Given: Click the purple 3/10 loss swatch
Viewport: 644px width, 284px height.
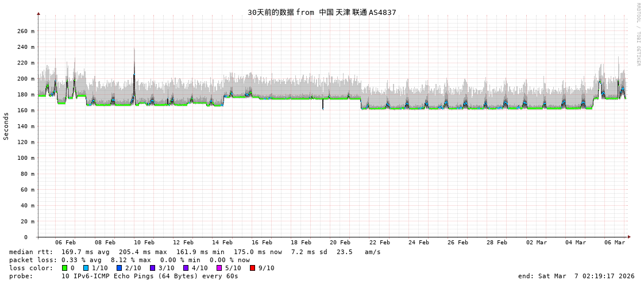Looking at the screenshot, I should click(152, 268).
